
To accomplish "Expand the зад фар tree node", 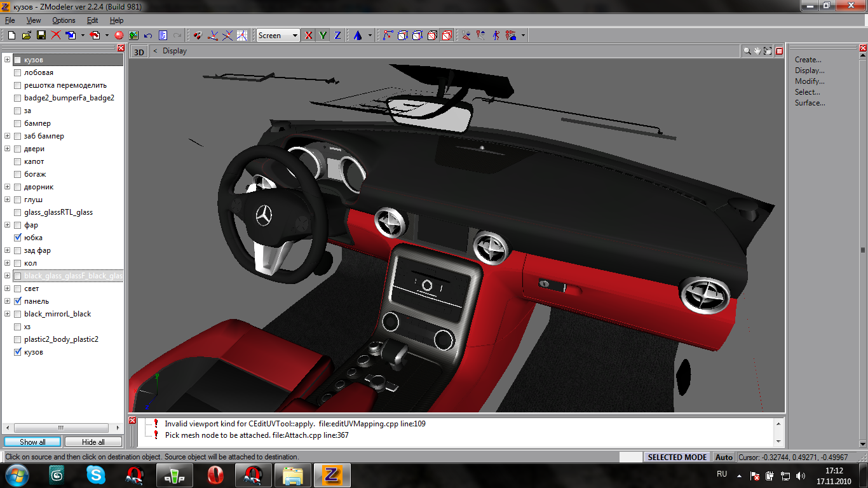I will 8,250.
